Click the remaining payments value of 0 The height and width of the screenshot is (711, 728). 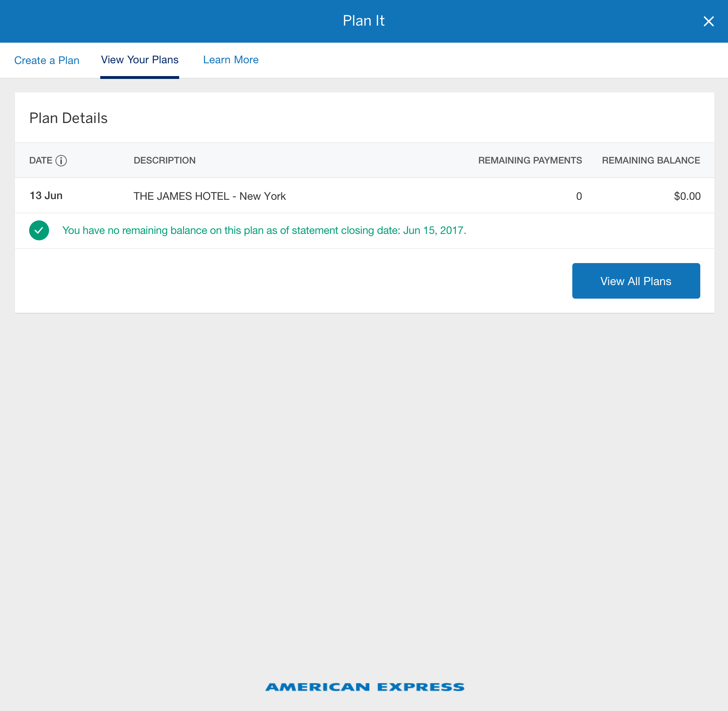click(x=579, y=196)
